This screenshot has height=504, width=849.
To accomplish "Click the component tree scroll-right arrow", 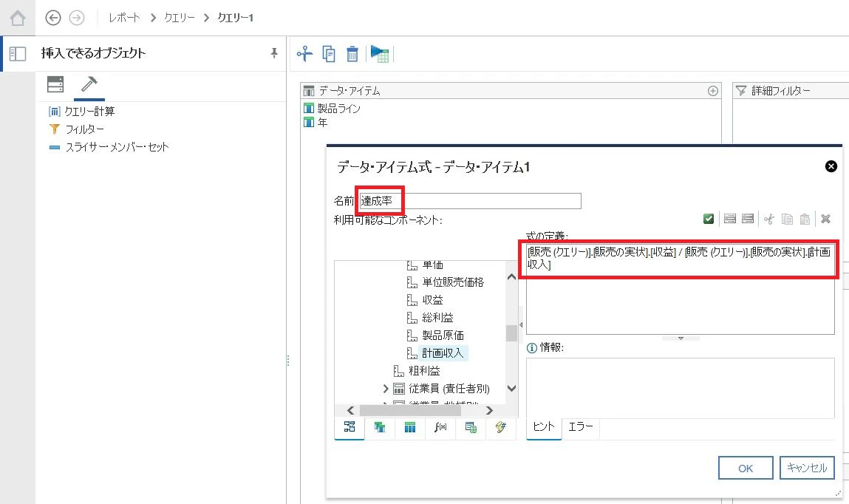I will point(489,410).
